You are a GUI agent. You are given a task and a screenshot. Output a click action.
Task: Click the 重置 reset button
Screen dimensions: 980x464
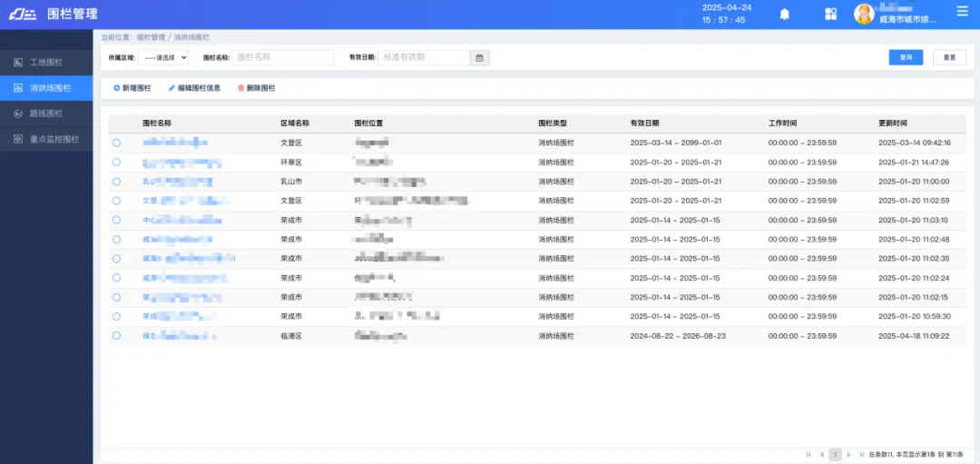(x=949, y=57)
